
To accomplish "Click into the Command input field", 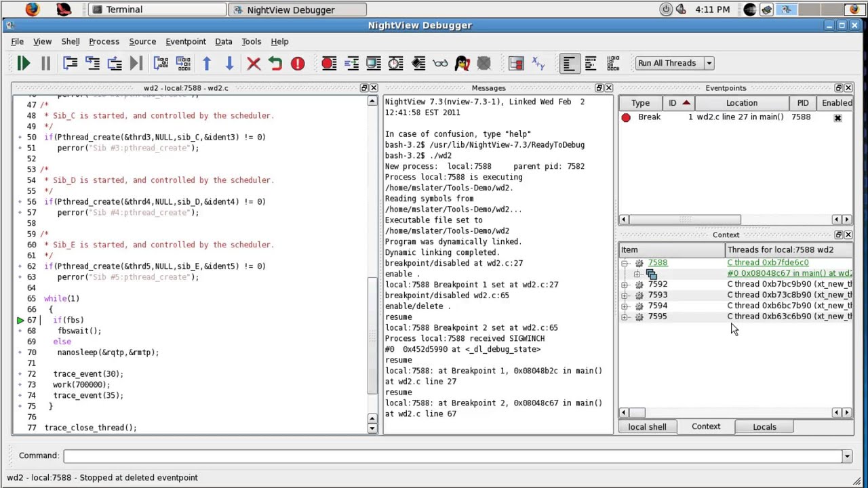I will click(452, 456).
